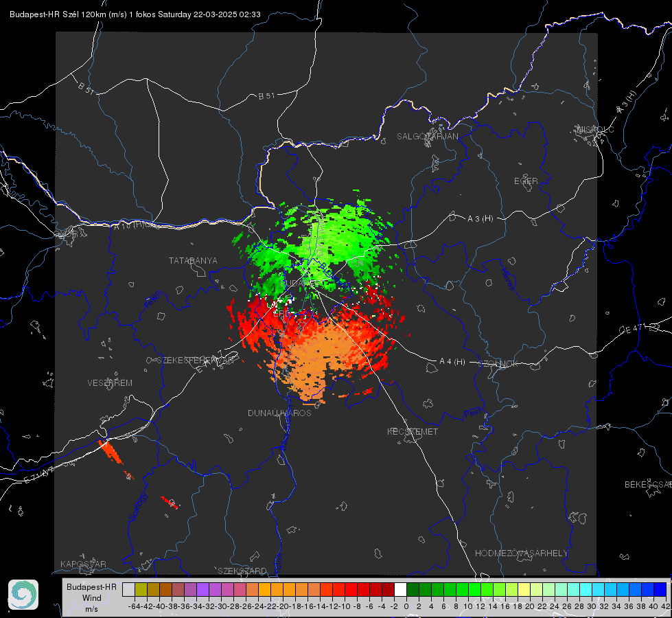Click the EGER city label
672x618 pixels.
[526, 181]
